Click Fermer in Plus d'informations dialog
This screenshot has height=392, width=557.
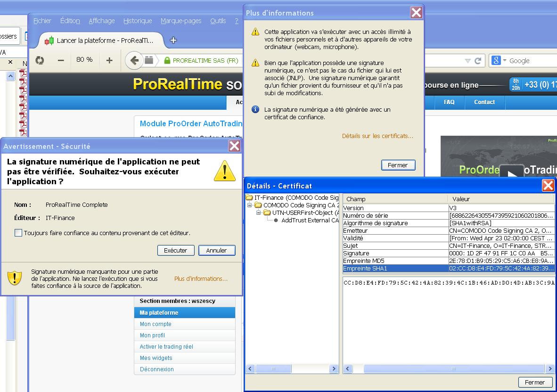coord(398,165)
